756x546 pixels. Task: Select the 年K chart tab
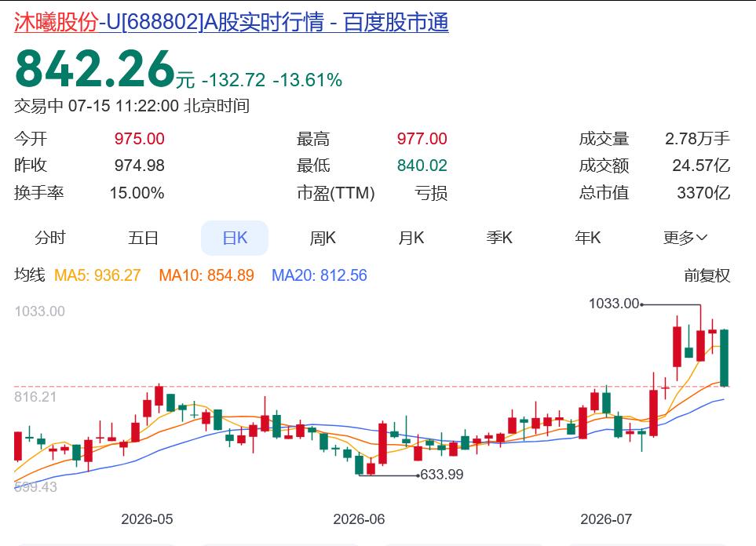coord(588,238)
